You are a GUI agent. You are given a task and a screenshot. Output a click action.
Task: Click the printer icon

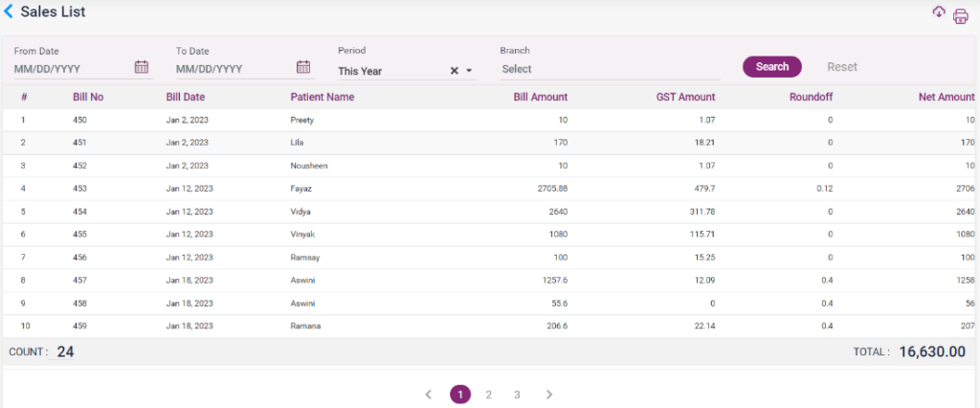click(x=960, y=16)
